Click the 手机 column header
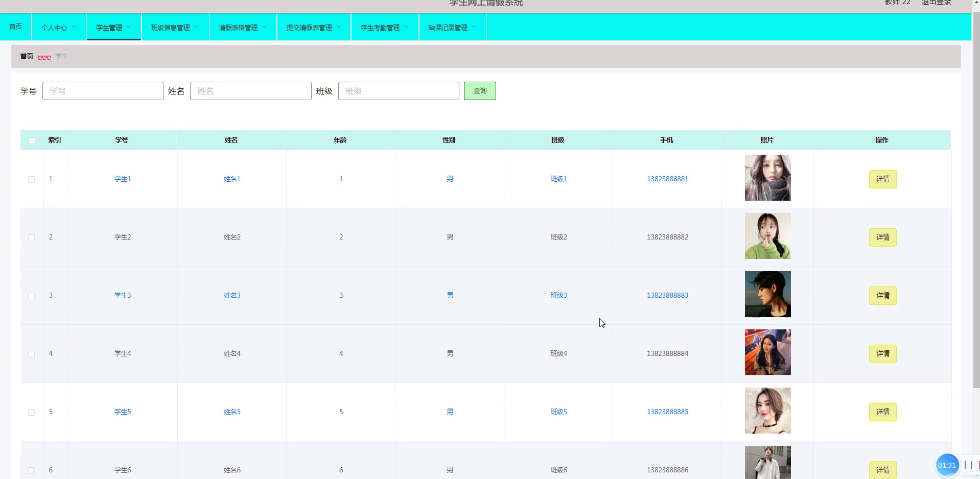This screenshot has height=479, width=980. pos(666,140)
